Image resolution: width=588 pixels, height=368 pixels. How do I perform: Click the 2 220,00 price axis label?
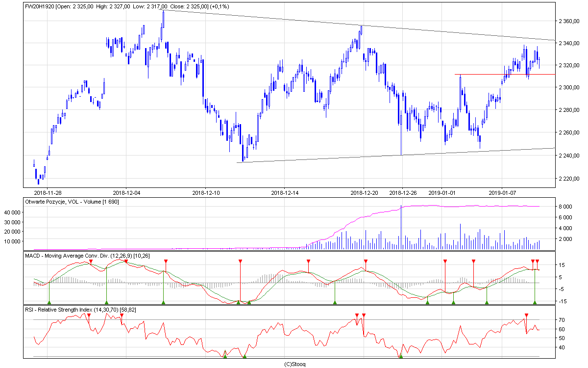pyautogui.click(x=569, y=179)
